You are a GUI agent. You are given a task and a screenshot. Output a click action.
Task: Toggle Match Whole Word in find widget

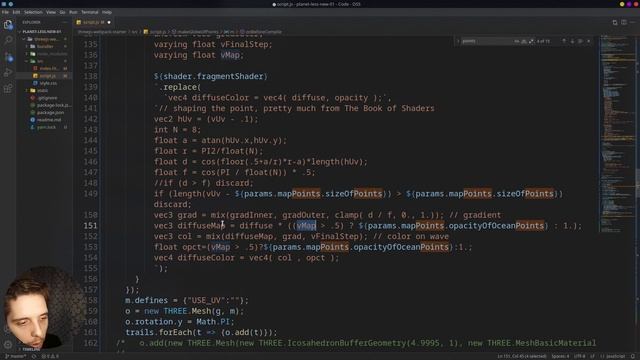tap(524, 41)
